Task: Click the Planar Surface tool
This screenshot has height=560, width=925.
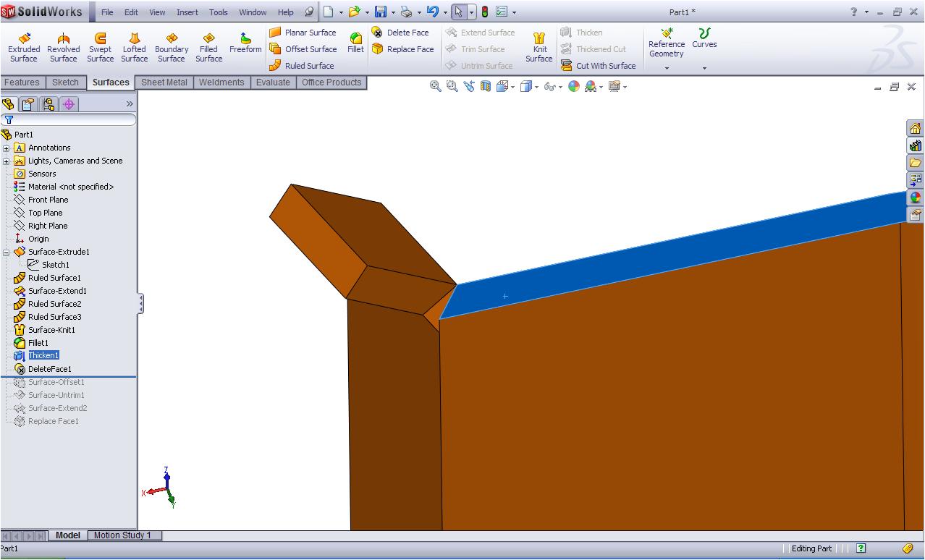Action: (x=303, y=33)
